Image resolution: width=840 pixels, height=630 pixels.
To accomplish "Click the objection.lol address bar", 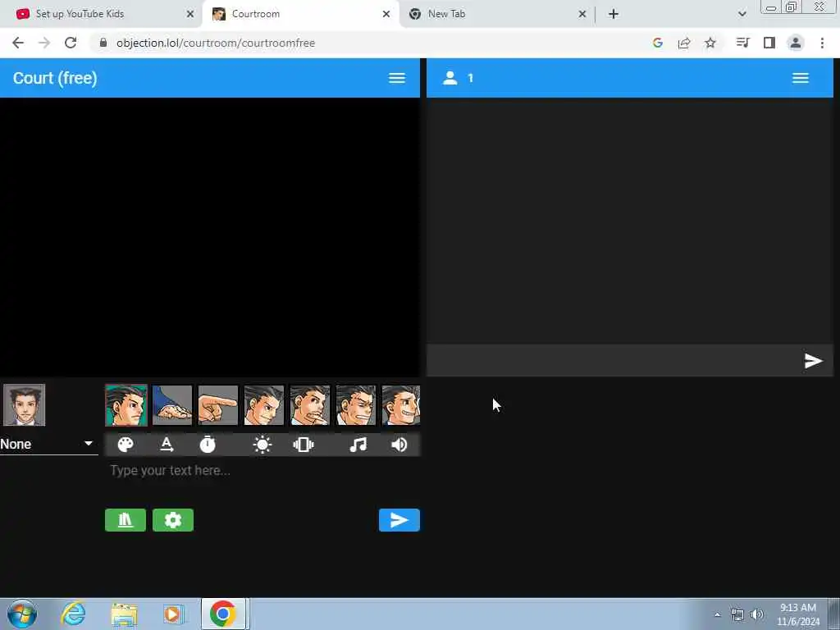I will tap(370, 43).
